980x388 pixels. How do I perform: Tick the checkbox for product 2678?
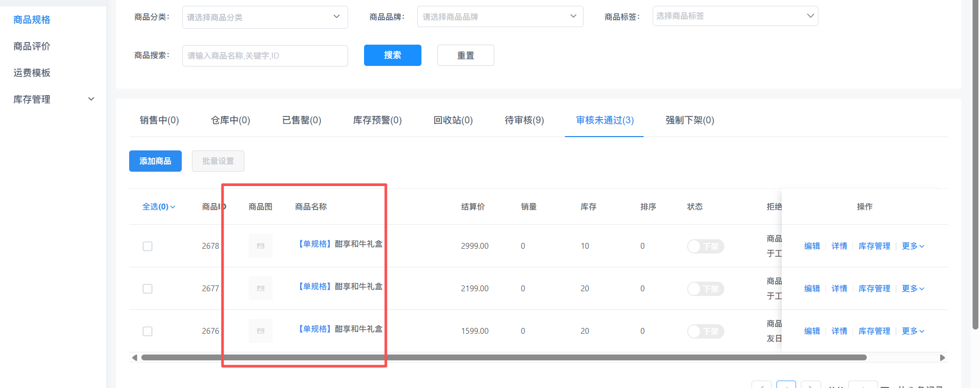(x=148, y=246)
